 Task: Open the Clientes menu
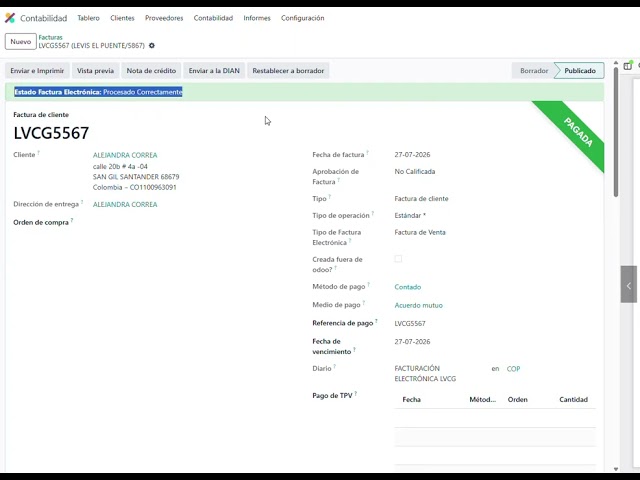click(122, 18)
